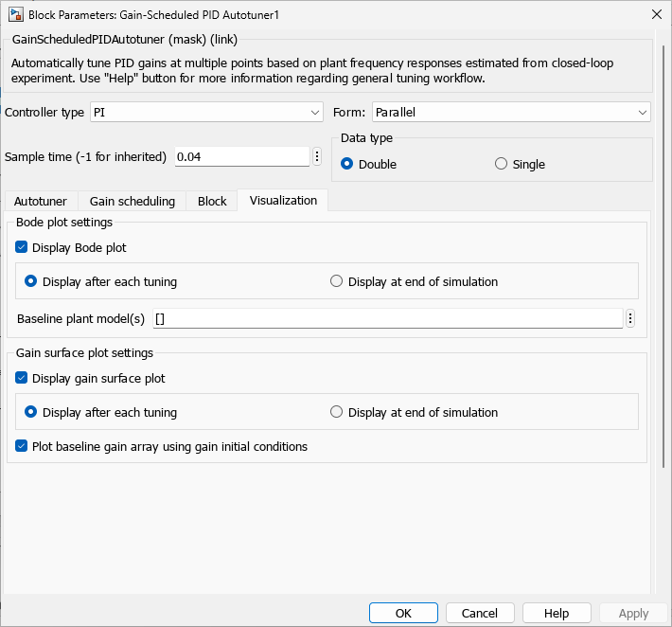Select the Single data type radio button
The width and height of the screenshot is (672, 627).
tap(502, 164)
